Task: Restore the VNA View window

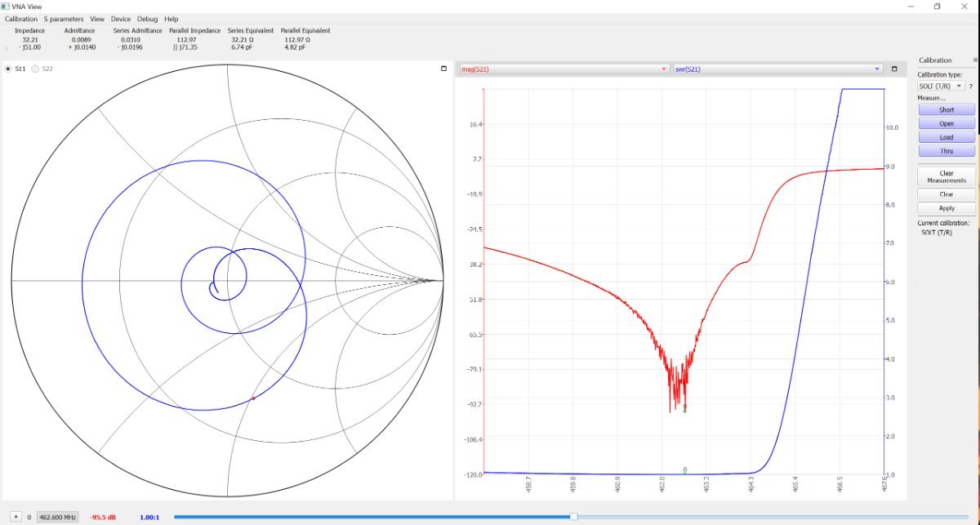Action: (x=937, y=7)
